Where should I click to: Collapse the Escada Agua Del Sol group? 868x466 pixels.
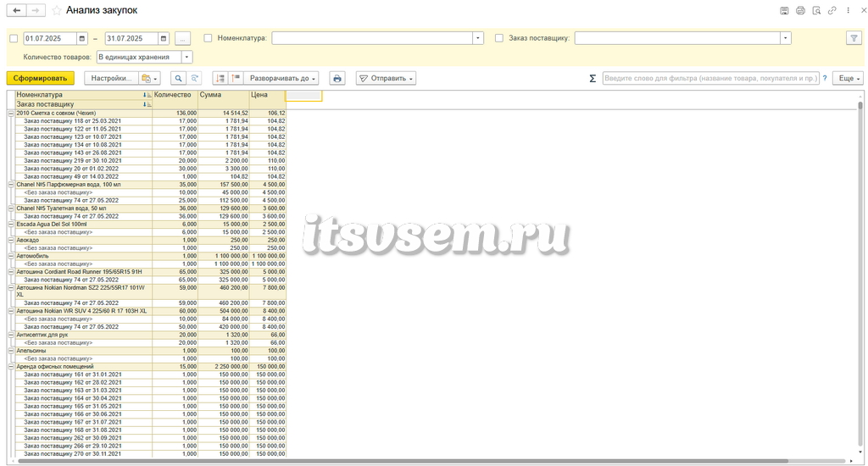pos(11,225)
